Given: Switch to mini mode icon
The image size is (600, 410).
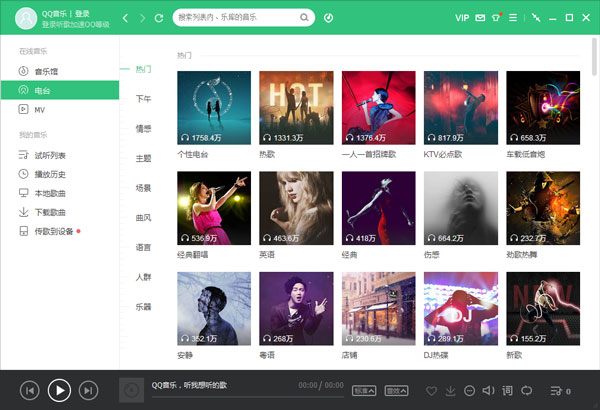Looking at the screenshot, I should (x=536, y=18).
